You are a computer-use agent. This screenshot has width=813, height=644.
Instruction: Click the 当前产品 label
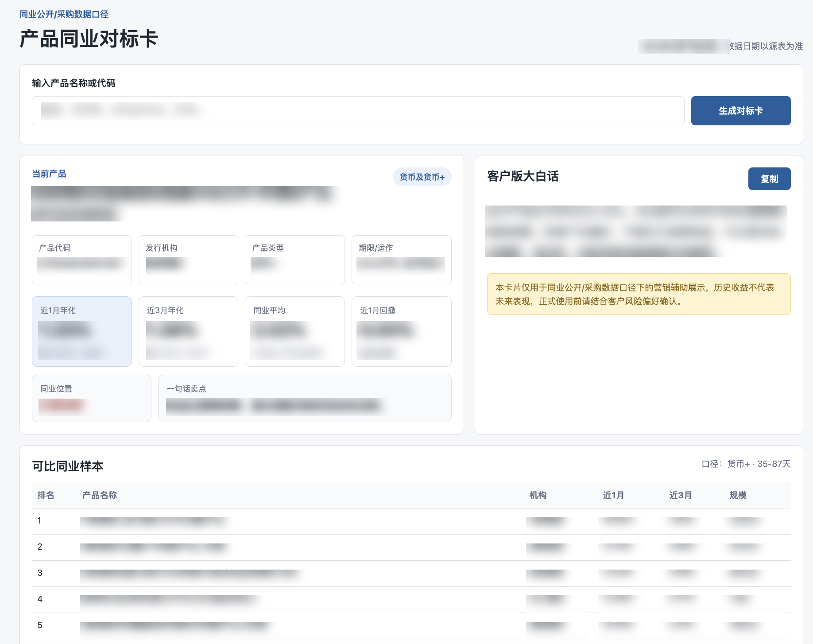(x=49, y=174)
